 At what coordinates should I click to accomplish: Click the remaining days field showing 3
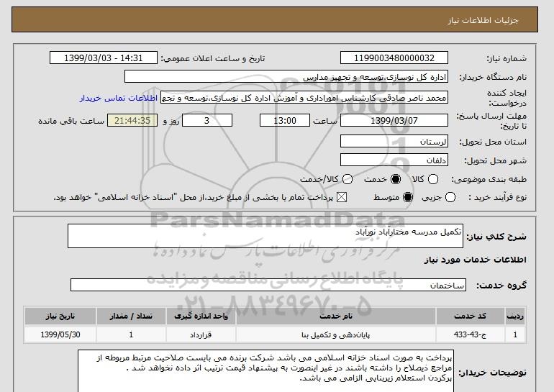[x=207, y=120]
